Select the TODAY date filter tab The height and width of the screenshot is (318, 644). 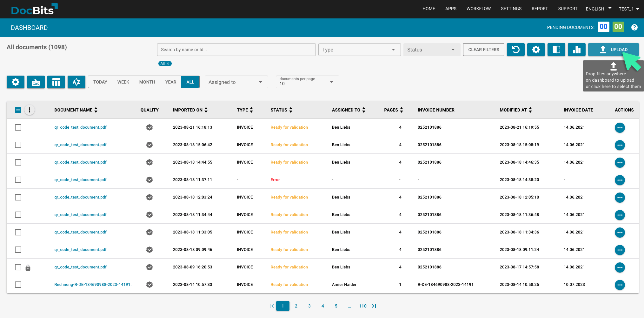(x=100, y=82)
